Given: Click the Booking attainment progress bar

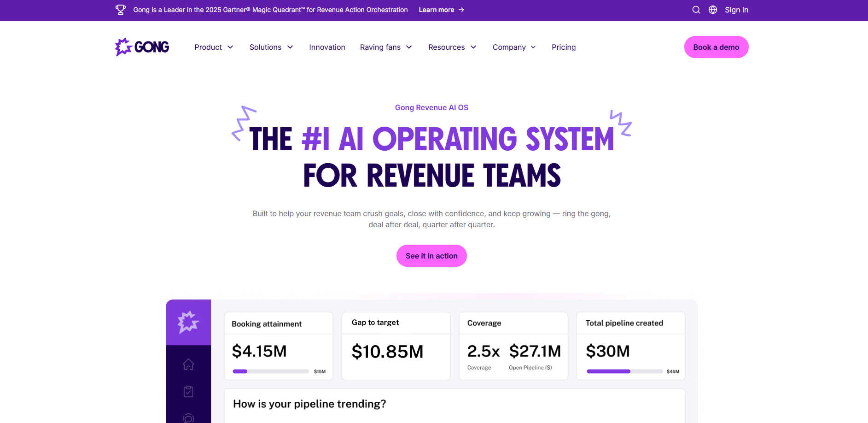Looking at the screenshot, I should [x=271, y=371].
